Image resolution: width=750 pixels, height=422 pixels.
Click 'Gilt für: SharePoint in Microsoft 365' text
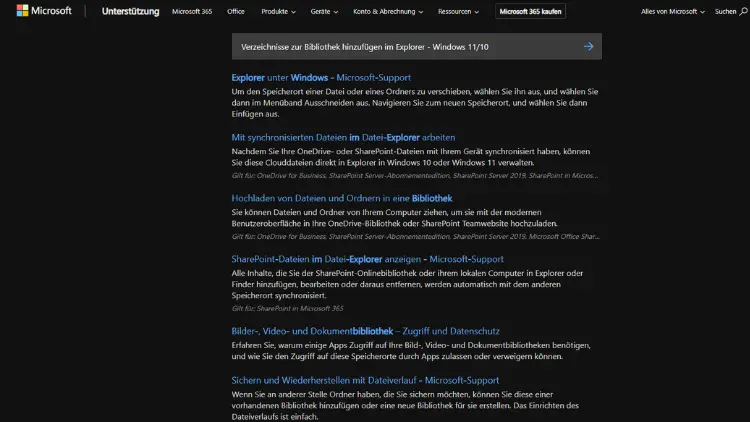pyautogui.click(x=287, y=308)
